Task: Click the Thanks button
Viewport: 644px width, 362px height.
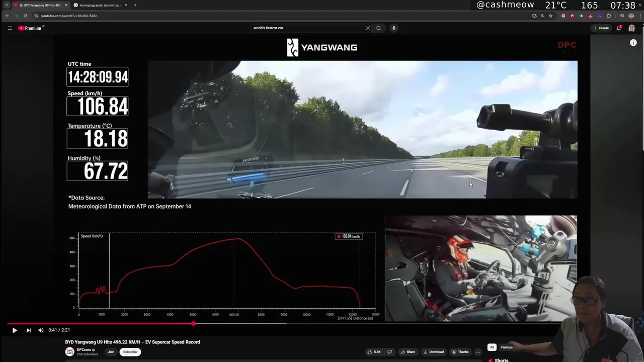Action: 460,352
